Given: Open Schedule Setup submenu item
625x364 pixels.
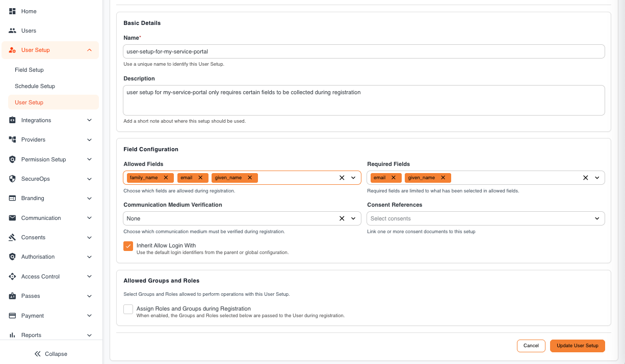Looking at the screenshot, I should point(35,86).
